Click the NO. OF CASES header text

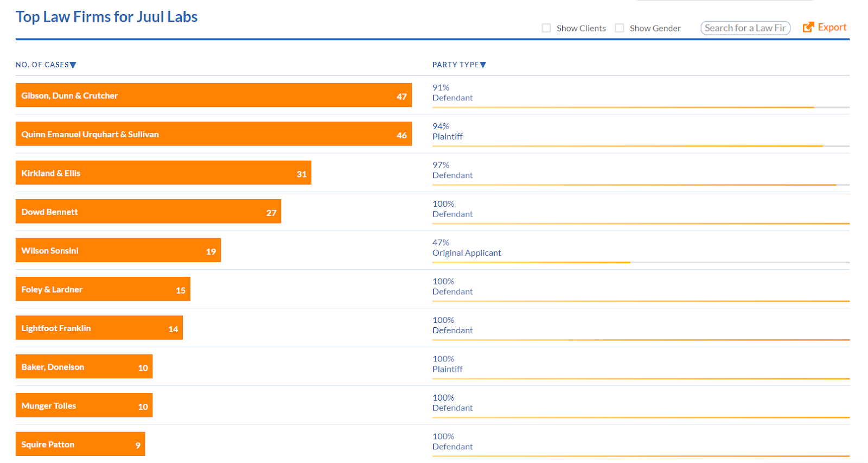(42, 65)
